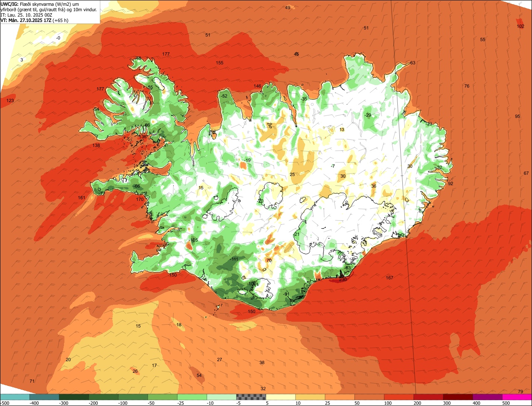Click the southern sea value 26
The height and width of the screenshot is (406, 532).
click(x=135, y=371)
